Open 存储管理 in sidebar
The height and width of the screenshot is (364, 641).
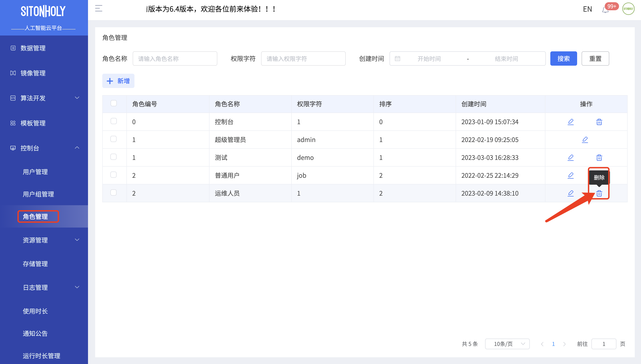click(35, 264)
